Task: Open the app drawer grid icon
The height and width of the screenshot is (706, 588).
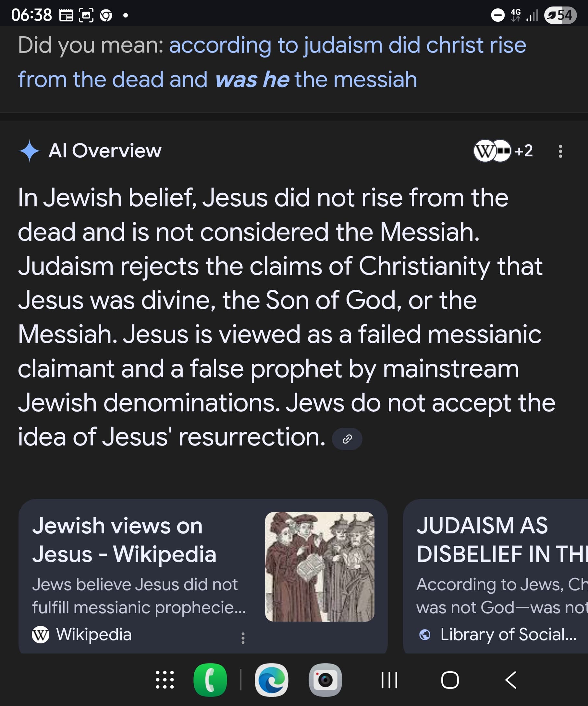Action: (165, 680)
